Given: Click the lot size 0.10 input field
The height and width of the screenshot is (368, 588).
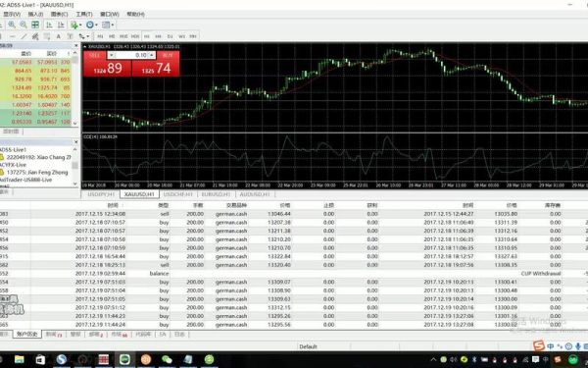Looking at the screenshot, I should 131,55.
